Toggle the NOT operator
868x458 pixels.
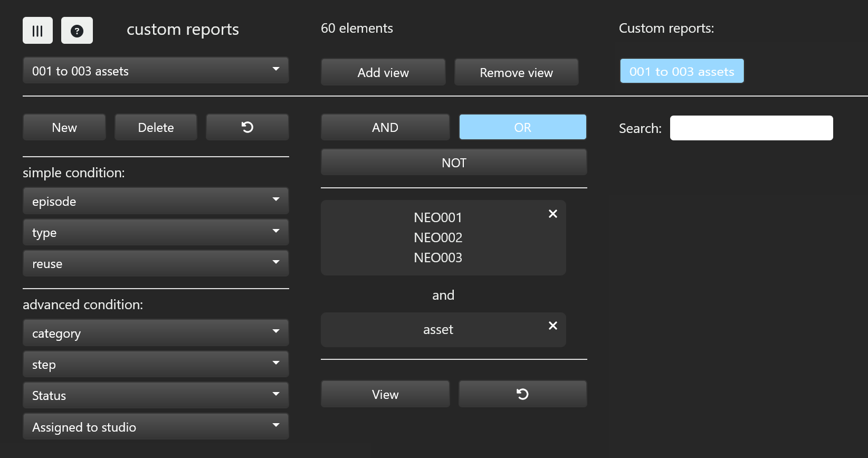tap(454, 163)
